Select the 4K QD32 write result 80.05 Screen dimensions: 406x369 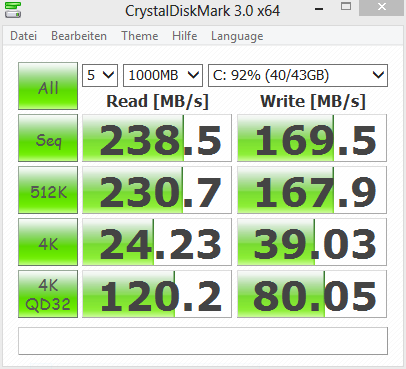(x=312, y=294)
